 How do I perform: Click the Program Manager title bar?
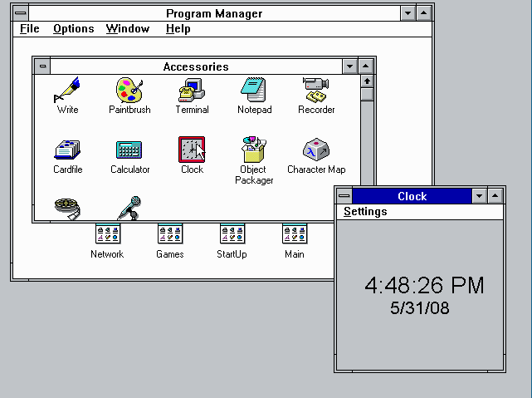pos(214,13)
